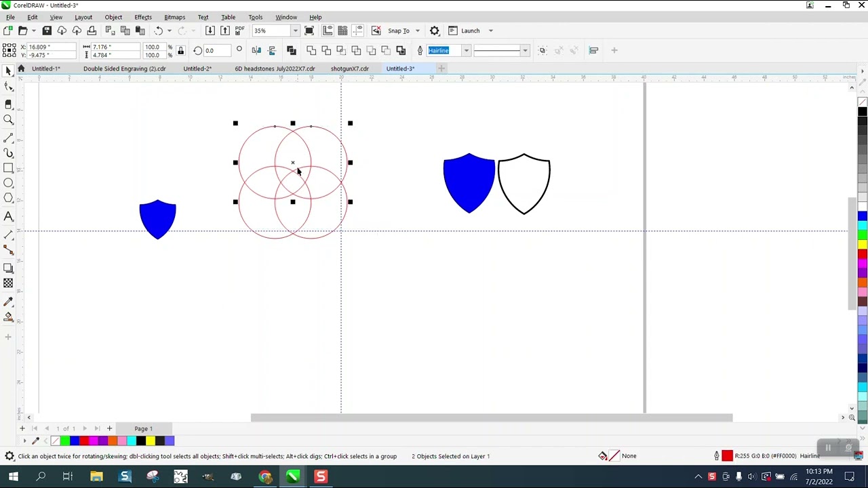
Task: Click blue swatch in right color palette
Action: [863, 216]
